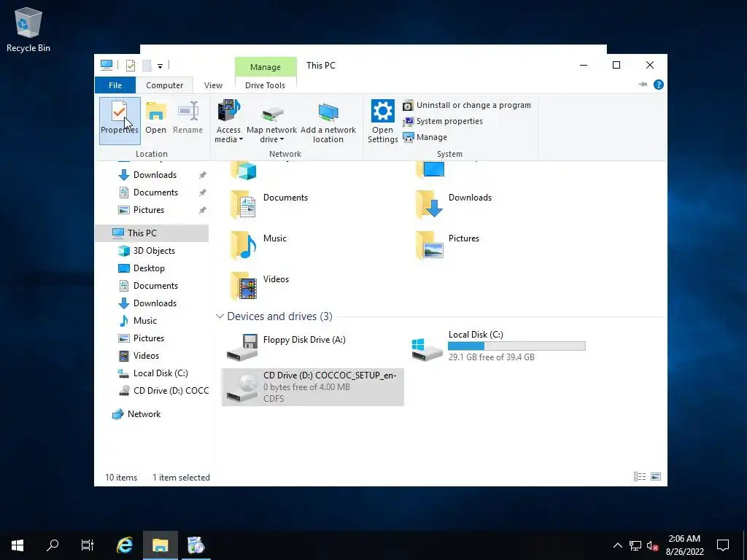747x560 pixels.
Task: Switch to the Drive Tools tab
Action: 265,85
